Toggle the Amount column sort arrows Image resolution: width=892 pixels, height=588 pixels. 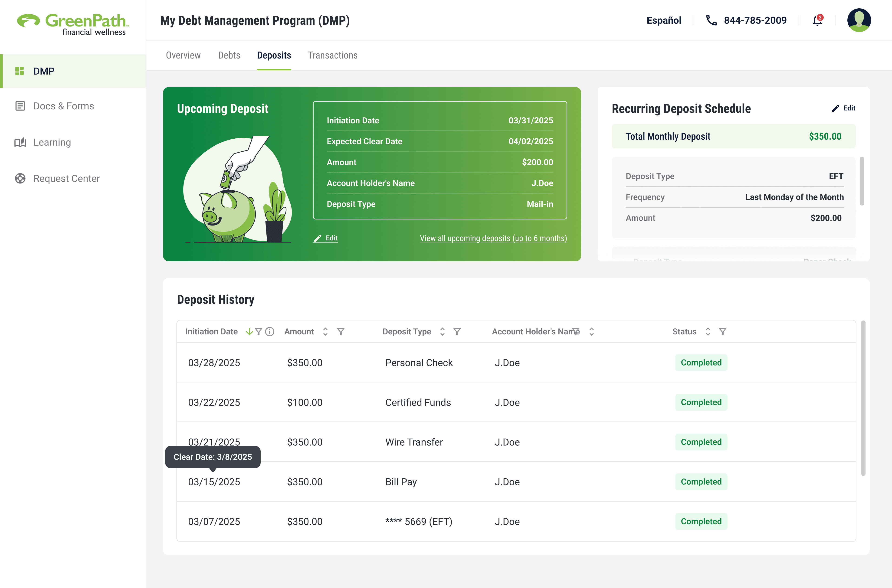(x=325, y=331)
